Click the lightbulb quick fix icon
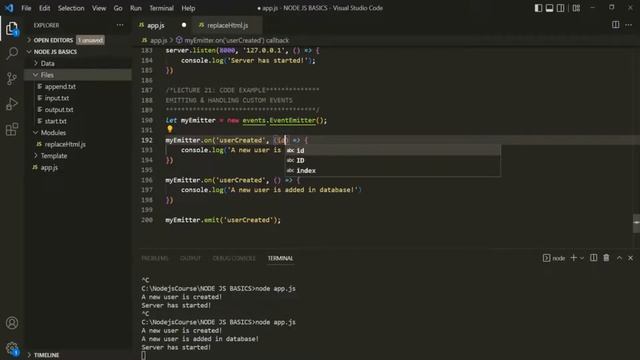640x360 pixels. pos(170,129)
